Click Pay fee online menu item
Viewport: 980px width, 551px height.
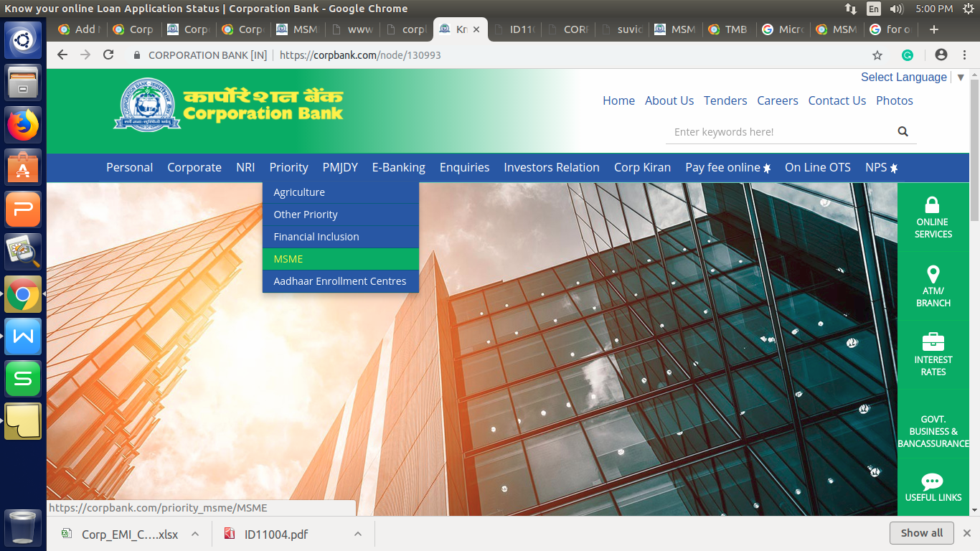pos(727,167)
